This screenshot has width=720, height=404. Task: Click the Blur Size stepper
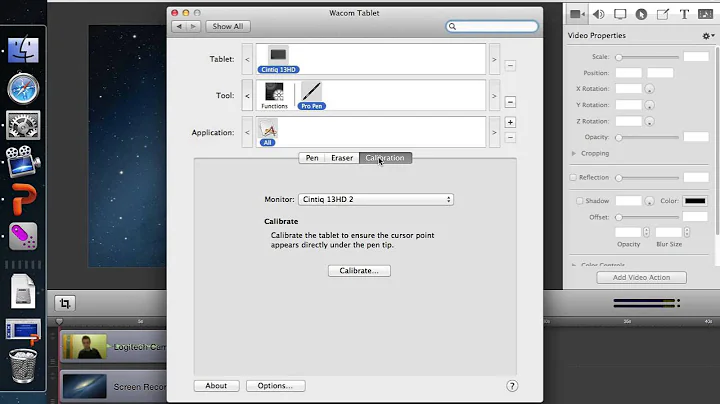[x=687, y=232]
